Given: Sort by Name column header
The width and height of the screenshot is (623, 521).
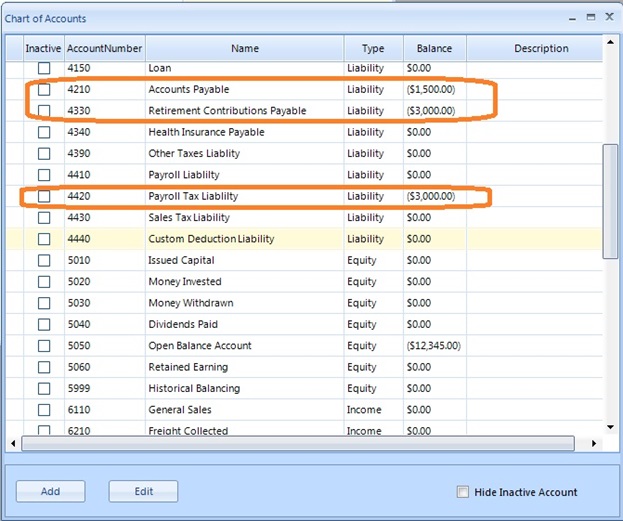Looking at the screenshot, I should point(244,48).
